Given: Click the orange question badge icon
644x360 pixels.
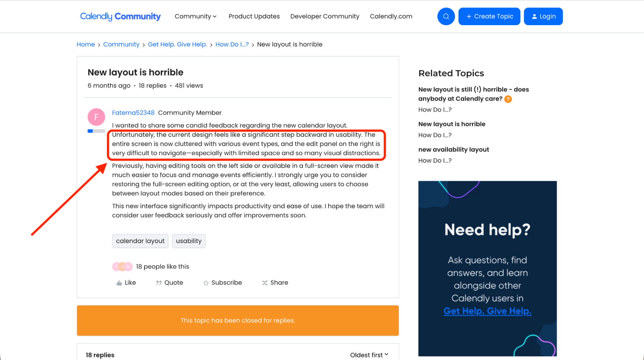Looking at the screenshot, I should point(508,99).
